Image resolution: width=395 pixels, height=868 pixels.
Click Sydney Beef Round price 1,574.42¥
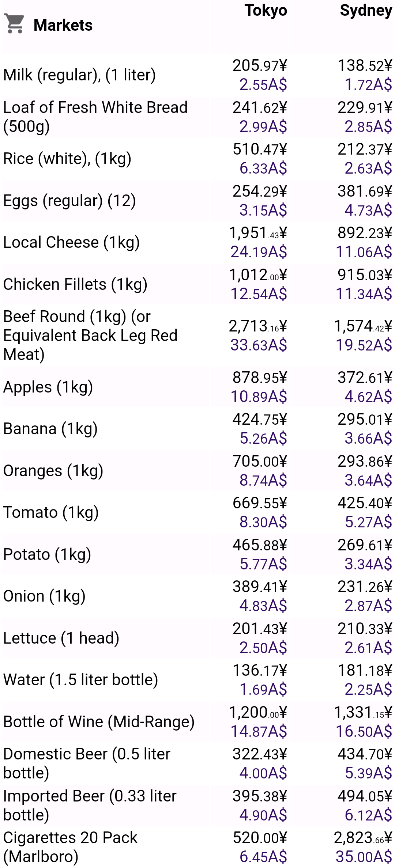tap(363, 326)
